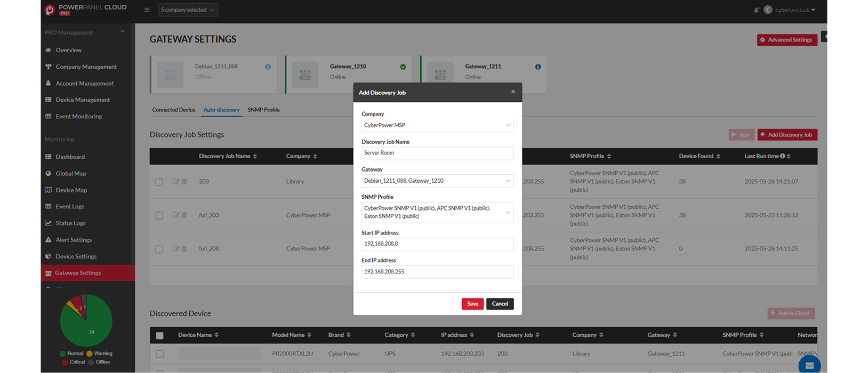
Task: Open the 5 company selected dropdown
Action: coord(188,10)
